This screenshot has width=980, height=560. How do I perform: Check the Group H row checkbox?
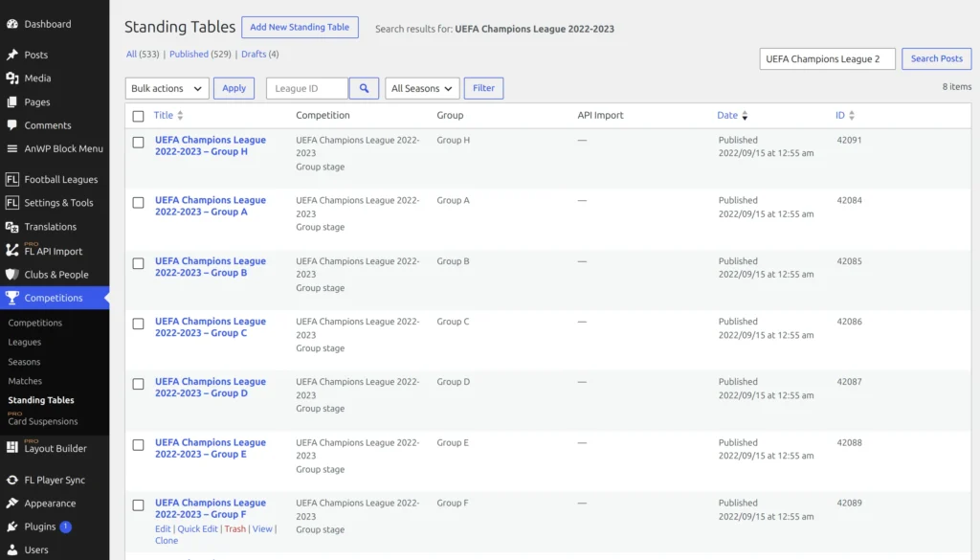click(138, 143)
